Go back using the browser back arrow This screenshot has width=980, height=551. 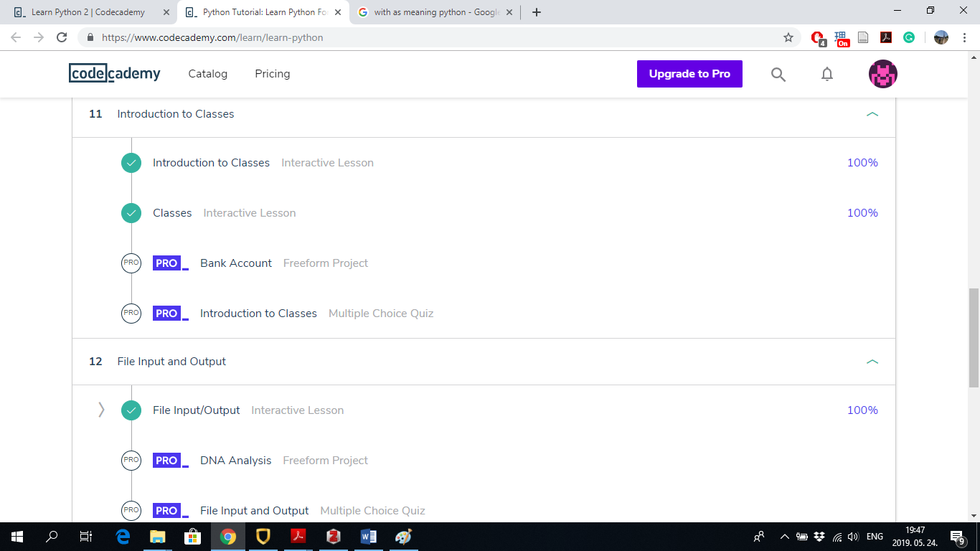16,37
